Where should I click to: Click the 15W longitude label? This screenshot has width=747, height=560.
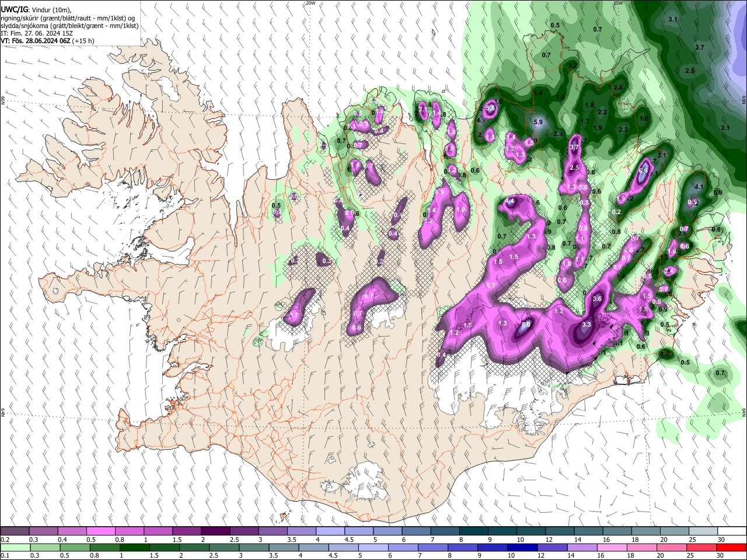click(619, 3)
